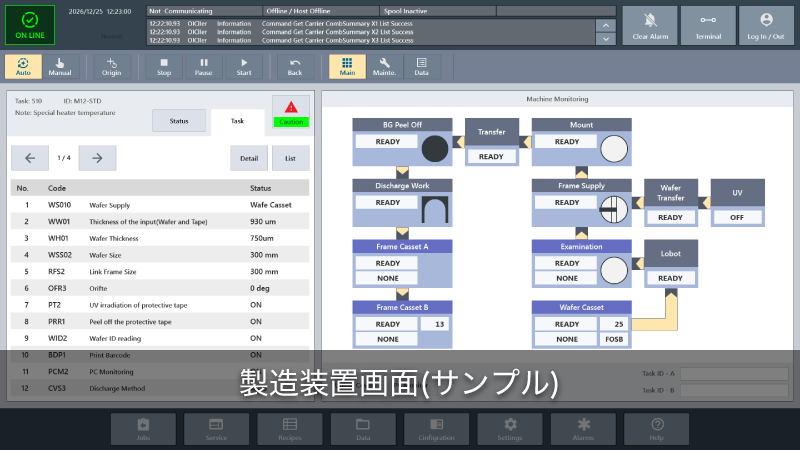The image size is (800, 450).
Task: Click the Status column header
Action: coord(260,188)
